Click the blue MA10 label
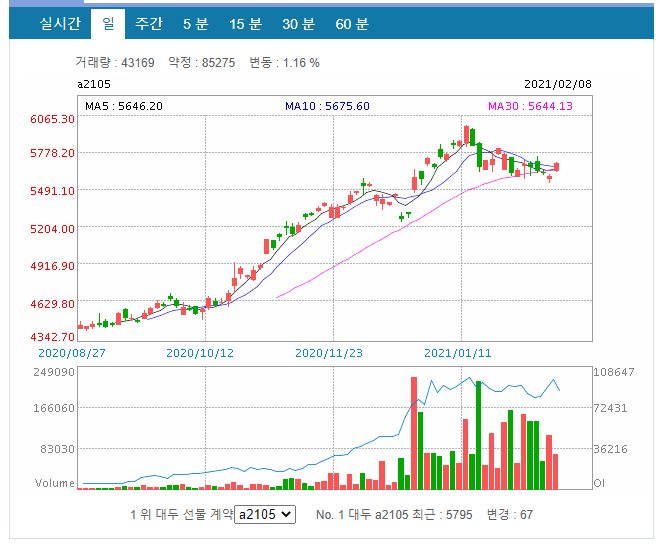Image resolution: width=660 pixels, height=546 pixels. [x=327, y=106]
